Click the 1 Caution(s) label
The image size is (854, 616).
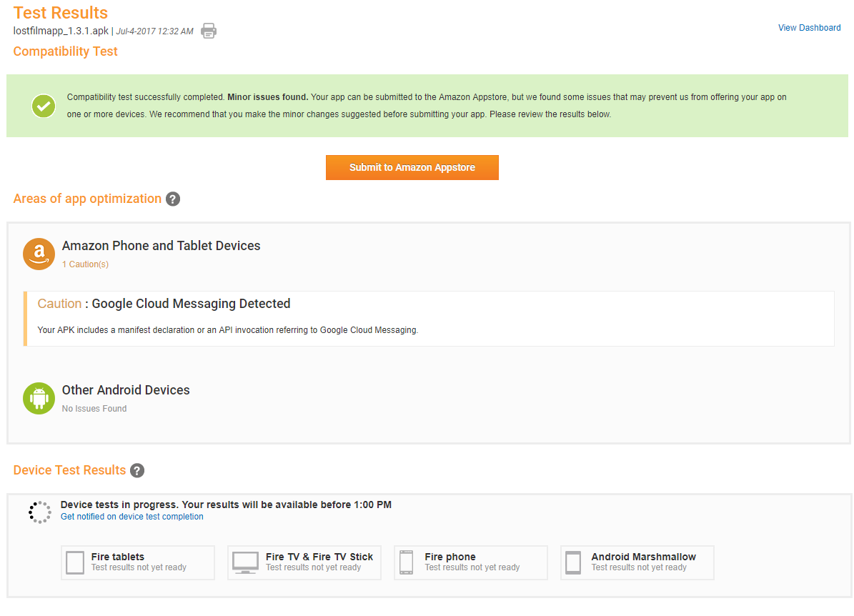85,264
